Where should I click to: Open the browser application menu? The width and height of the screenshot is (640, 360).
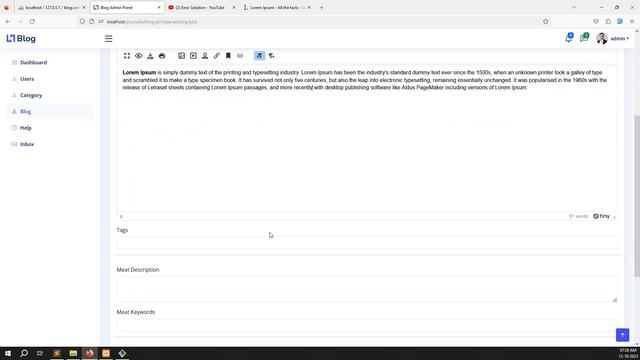click(632, 21)
